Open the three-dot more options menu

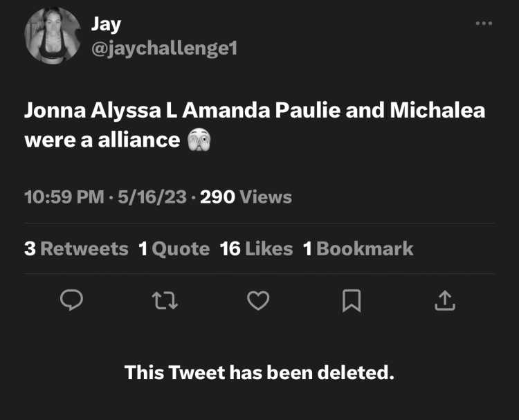click(484, 23)
